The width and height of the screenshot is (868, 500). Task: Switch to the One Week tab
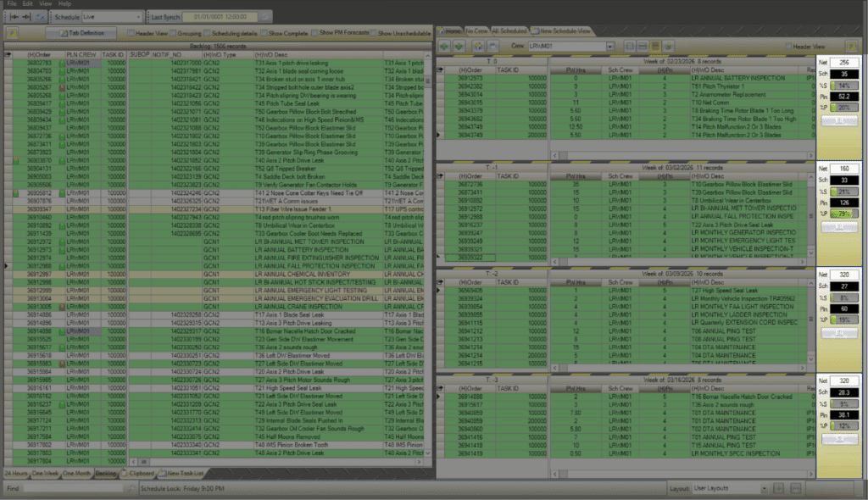[x=46, y=473]
